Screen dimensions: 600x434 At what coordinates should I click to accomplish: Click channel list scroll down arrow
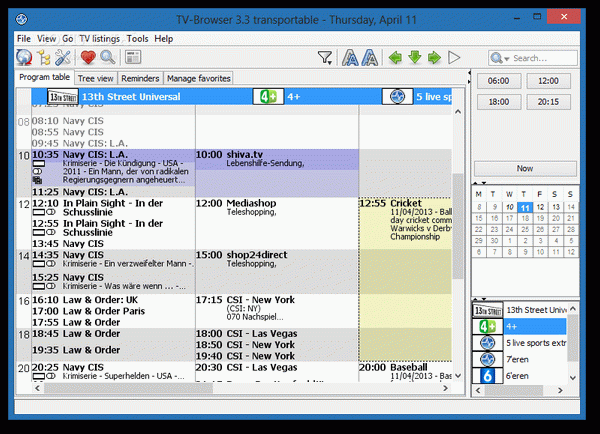[572, 378]
